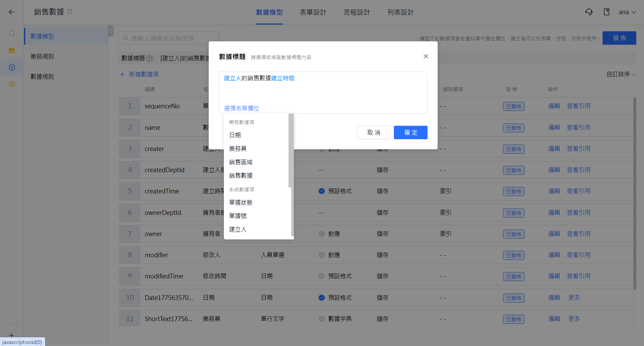The width and height of the screenshot is (644, 346).
Task: Click the plus icon before 新增數據項
Action: [x=123, y=74]
